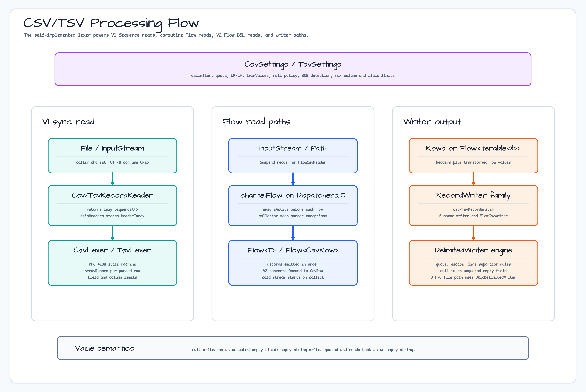Select the Rows or Flow<Iterable<*>> node title

473,148
